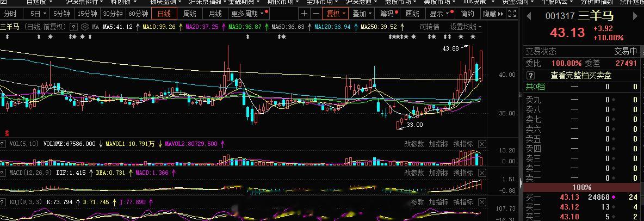Expand the 自选股 menu
Viewport: 644px width, 221px height.
click(x=39, y=2)
